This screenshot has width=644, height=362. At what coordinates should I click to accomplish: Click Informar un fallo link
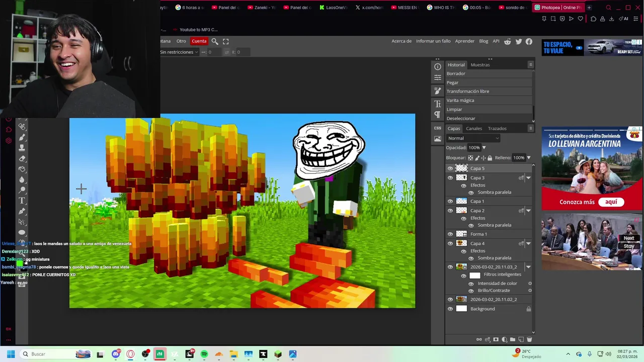pyautogui.click(x=433, y=41)
